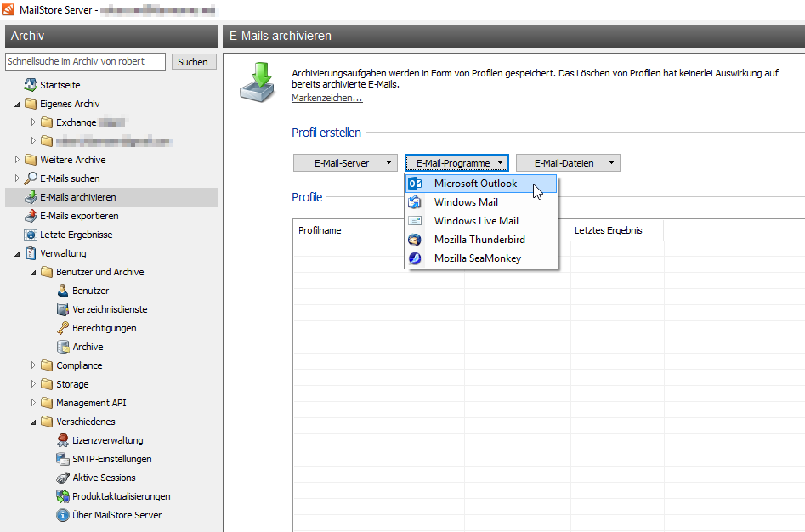
Task: Collapse the Eigenes Archiv tree node
Action: (x=17, y=105)
